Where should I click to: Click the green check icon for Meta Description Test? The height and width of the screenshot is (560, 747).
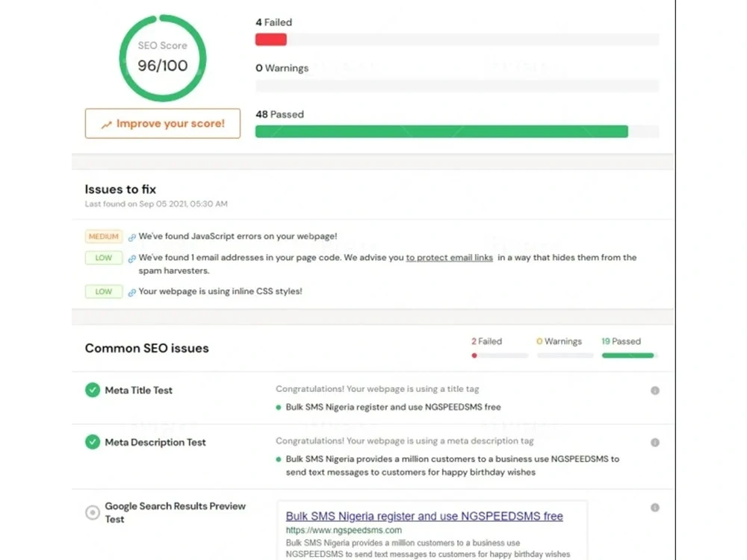click(x=93, y=442)
